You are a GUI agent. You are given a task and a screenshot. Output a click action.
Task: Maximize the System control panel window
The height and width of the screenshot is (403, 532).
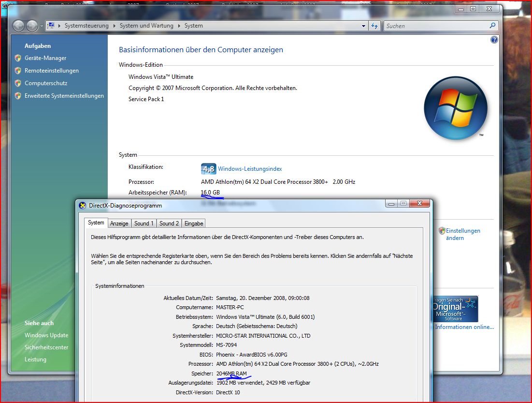tap(473, 9)
